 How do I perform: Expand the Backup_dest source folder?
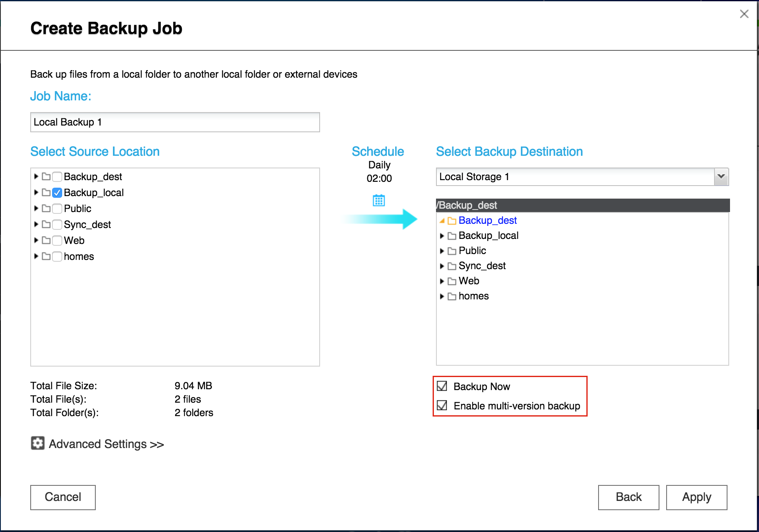coord(36,177)
